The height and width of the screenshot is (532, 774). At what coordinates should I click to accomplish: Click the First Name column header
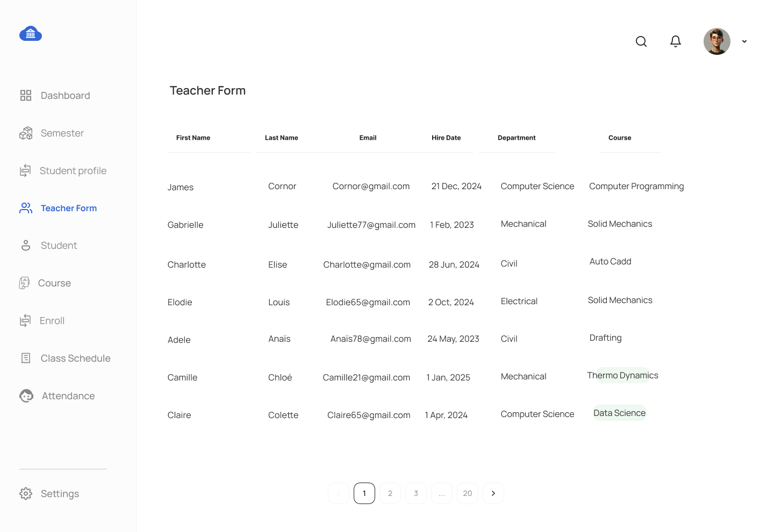click(193, 138)
